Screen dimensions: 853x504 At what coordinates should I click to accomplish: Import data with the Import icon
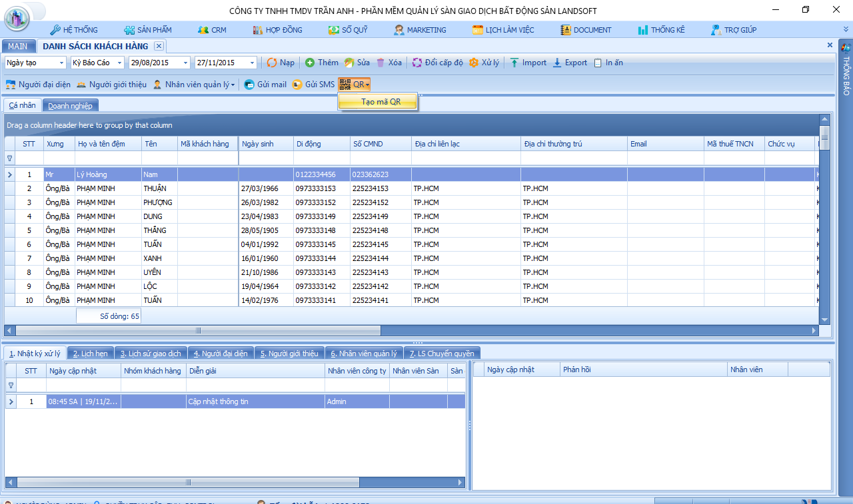(515, 63)
